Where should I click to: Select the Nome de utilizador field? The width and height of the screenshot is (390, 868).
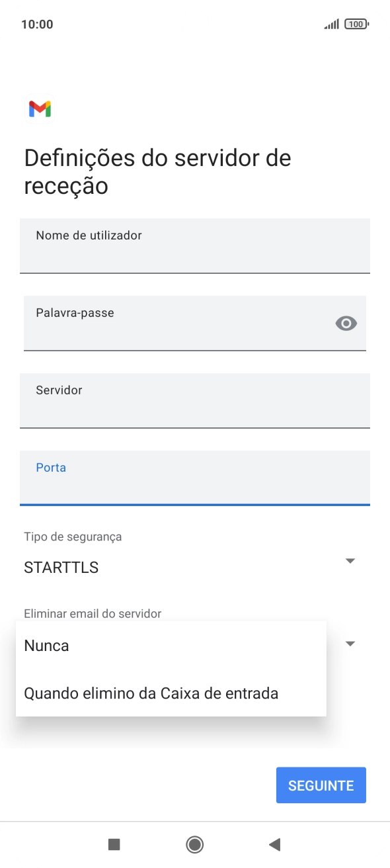tap(195, 245)
